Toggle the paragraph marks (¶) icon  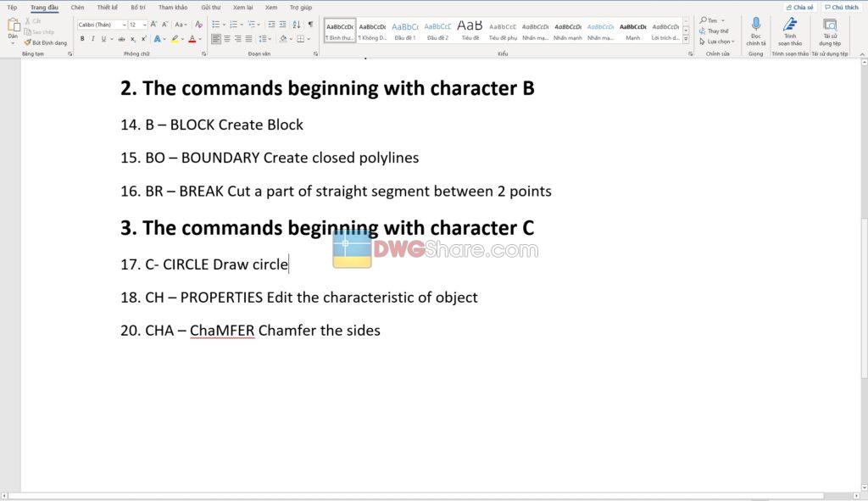[x=310, y=24]
